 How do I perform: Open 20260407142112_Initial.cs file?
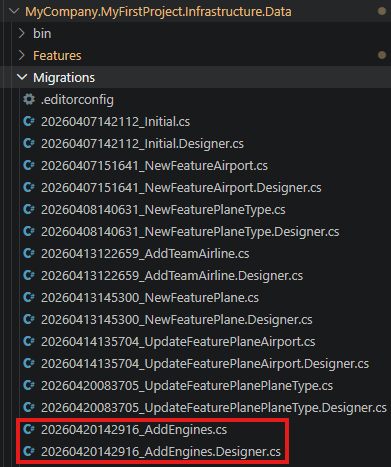click(x=115, y=122)
